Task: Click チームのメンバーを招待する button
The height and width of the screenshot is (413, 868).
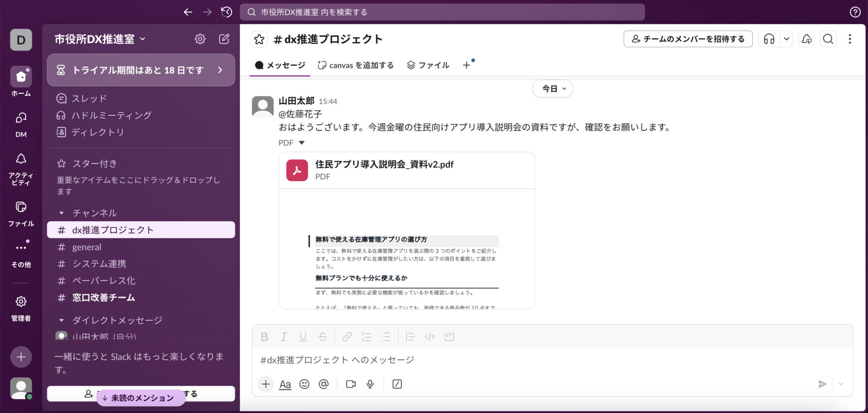Action: pyautogui.click(x=688, y=39)
